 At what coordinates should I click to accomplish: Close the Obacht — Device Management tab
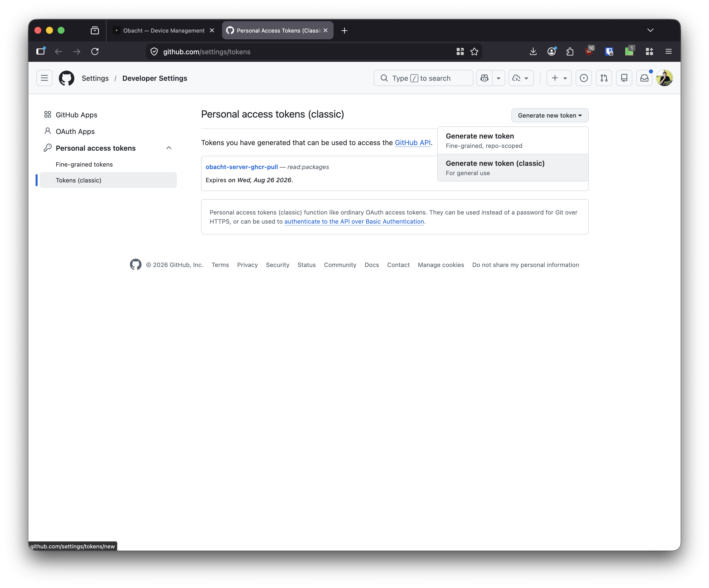tap(212, 30)
